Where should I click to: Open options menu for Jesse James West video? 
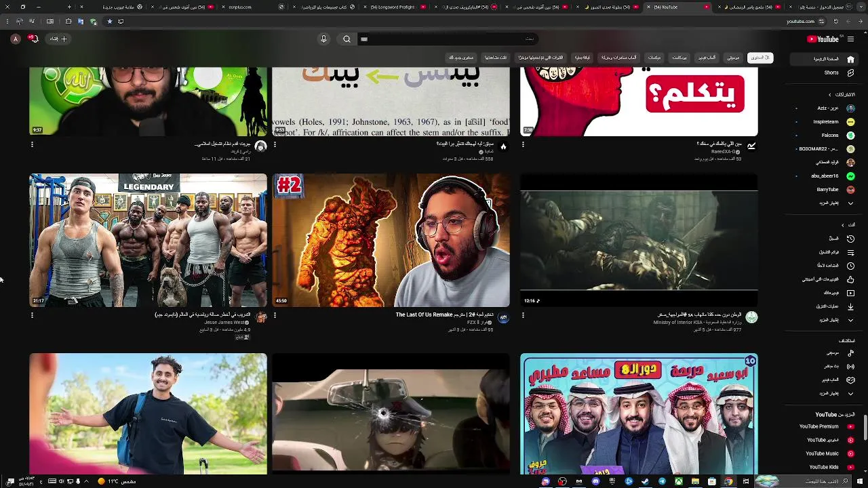32,315
